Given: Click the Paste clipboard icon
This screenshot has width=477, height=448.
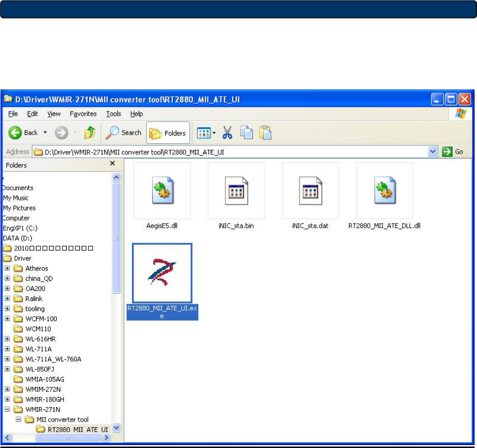Looking at the screenshot, I should click(265, 133).
